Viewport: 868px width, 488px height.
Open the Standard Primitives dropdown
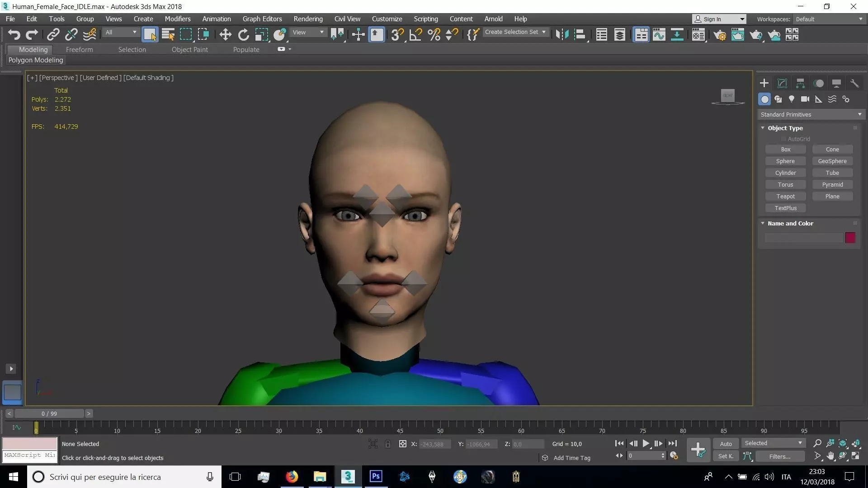click(811, 115)
